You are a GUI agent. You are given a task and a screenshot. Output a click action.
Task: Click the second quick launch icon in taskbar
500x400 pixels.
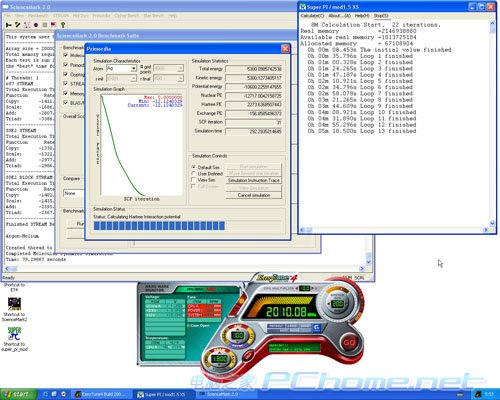click(54, 394)
